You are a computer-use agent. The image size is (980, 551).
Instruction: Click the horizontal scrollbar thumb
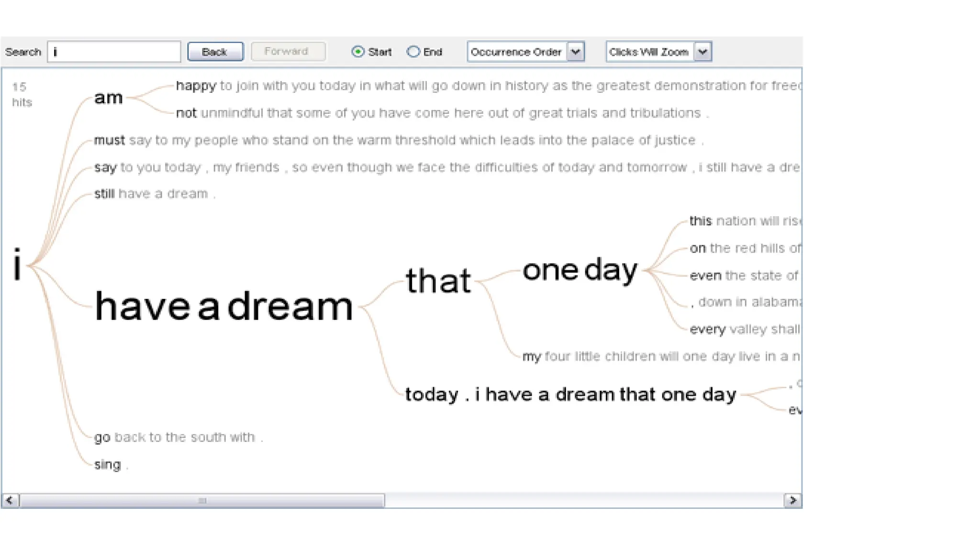point(202,500)
